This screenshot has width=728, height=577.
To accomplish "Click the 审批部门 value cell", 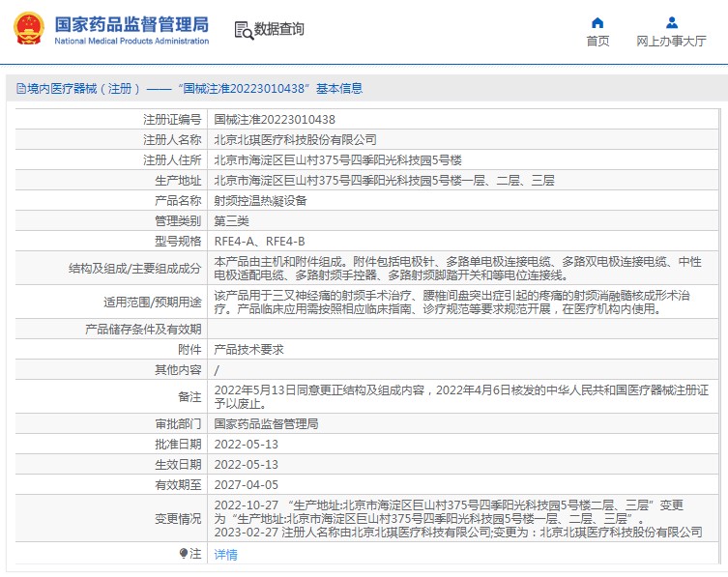I will point(266,423).
